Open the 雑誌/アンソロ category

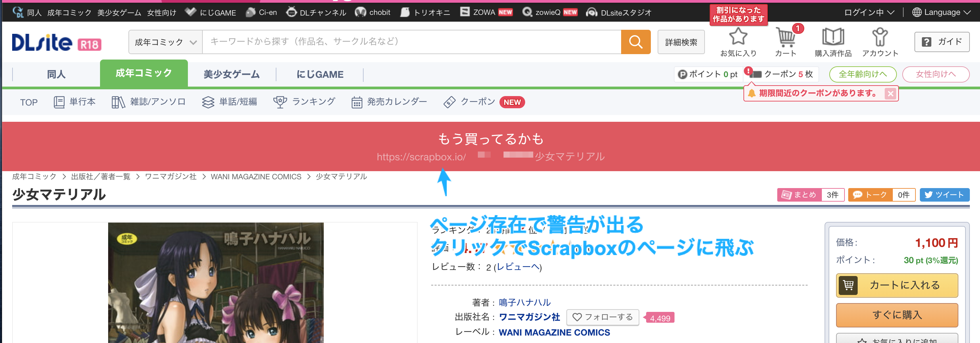(x=149, y=102)
